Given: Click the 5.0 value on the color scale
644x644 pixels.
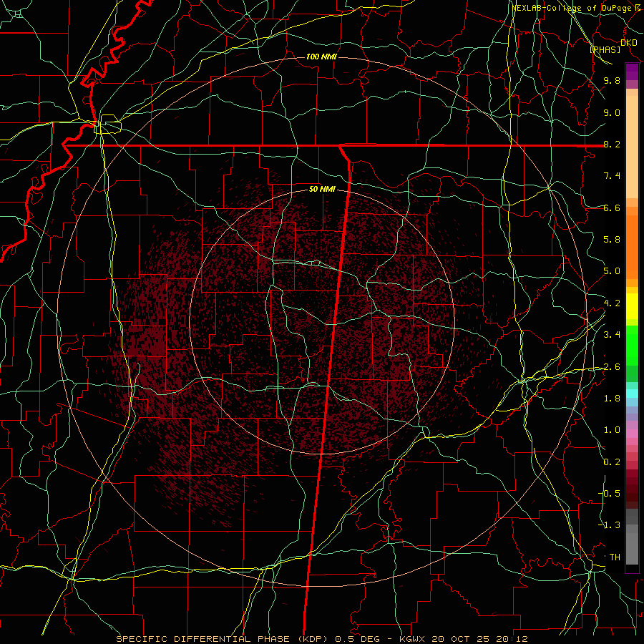Looking at the screenshot, I should 612,271.
